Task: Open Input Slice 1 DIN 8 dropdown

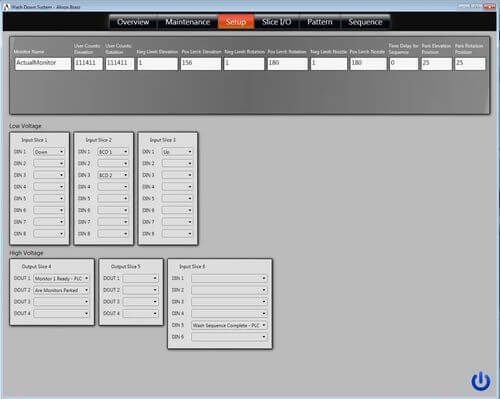Action: pos(49,234)
